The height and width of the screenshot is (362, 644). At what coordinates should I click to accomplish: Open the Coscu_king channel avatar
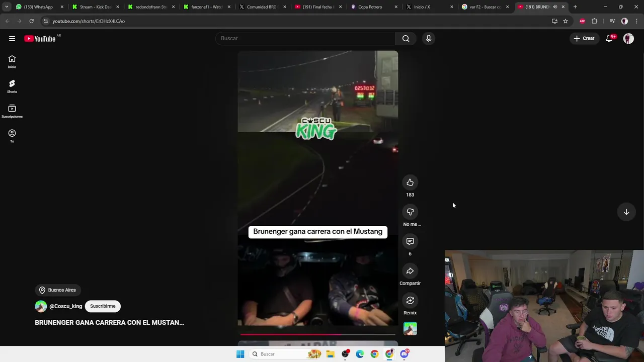(x=41, y=306)
